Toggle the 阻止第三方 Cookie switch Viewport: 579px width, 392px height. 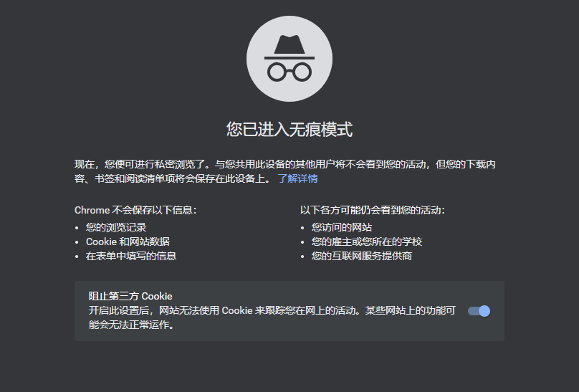point(479,311)
